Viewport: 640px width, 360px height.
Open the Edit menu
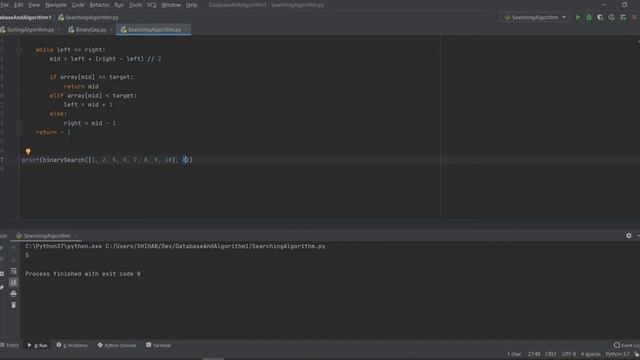pyautogui.click(x=18, y=5)
